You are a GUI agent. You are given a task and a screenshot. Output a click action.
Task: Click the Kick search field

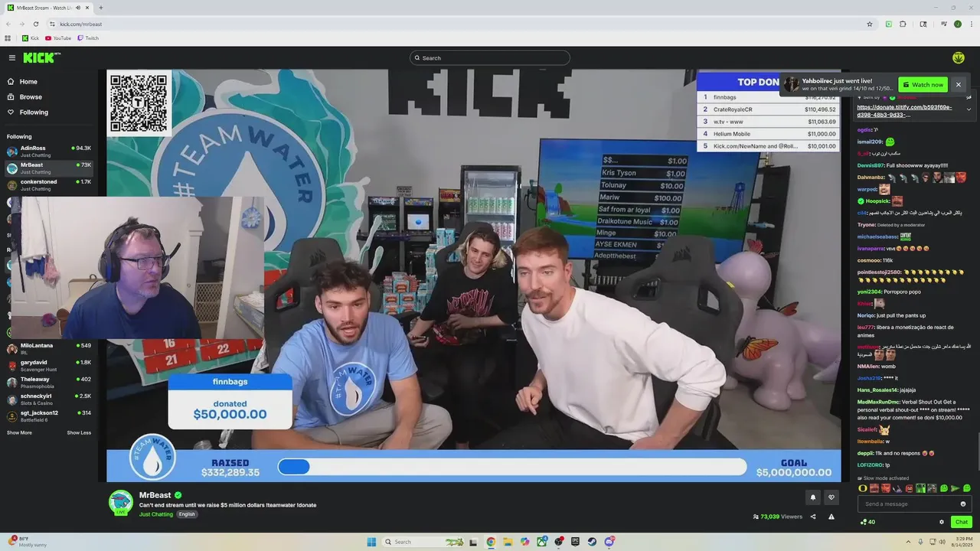[x=490, y=58]
